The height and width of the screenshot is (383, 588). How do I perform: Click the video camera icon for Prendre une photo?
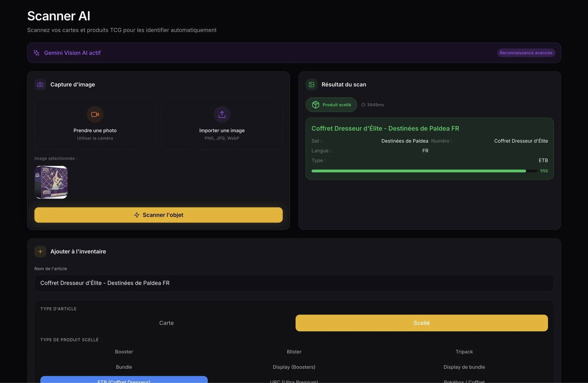pyautogui.click(x=95, y=114)
